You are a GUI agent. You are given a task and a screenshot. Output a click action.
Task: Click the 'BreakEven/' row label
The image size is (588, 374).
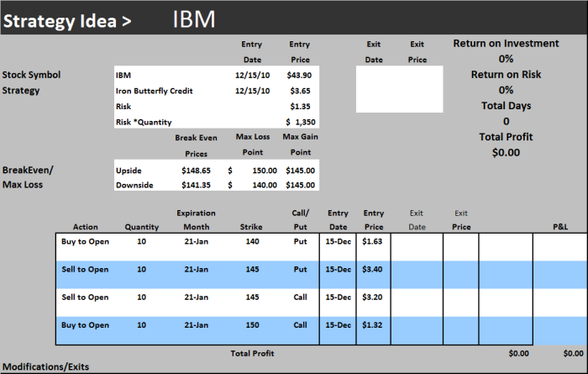tap(28, 171)
